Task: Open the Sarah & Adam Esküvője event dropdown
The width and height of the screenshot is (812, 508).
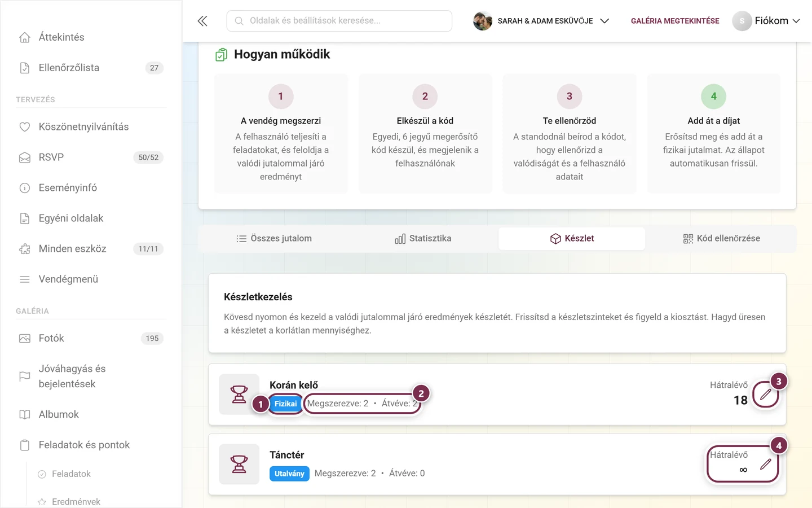Action: pos(541,21)
